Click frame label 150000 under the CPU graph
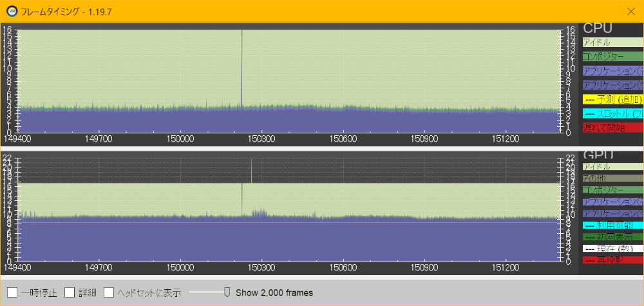 [x=181, y=139]
